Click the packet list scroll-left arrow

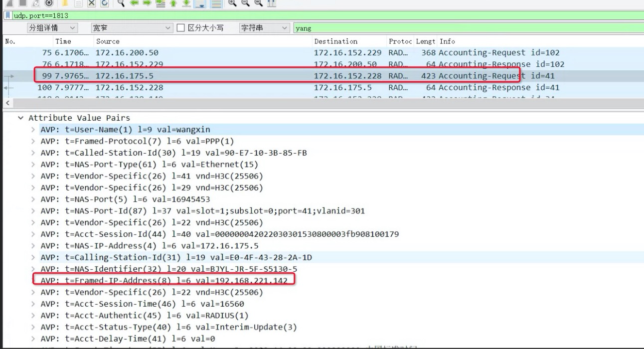click(x=6, y=103)
